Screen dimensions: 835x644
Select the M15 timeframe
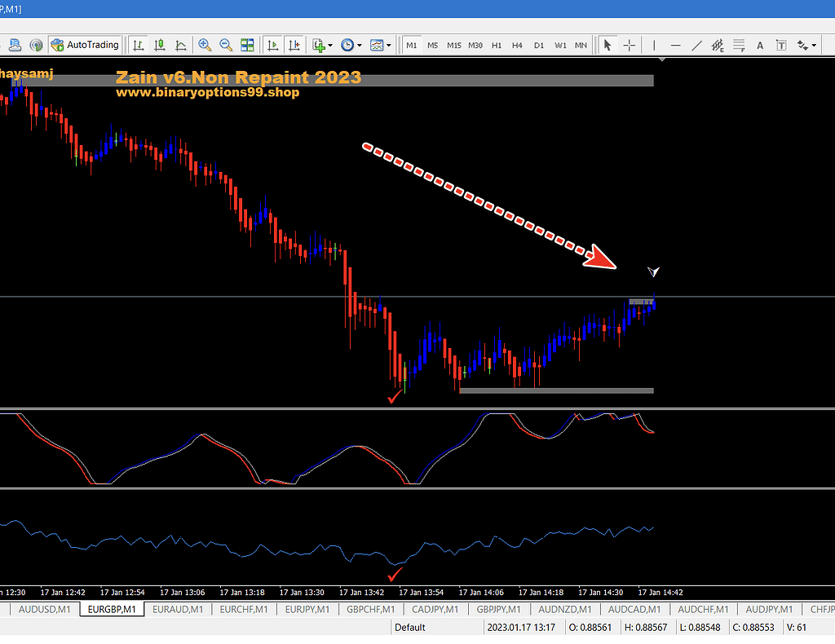pyautogui.click(x=453, y=45)
